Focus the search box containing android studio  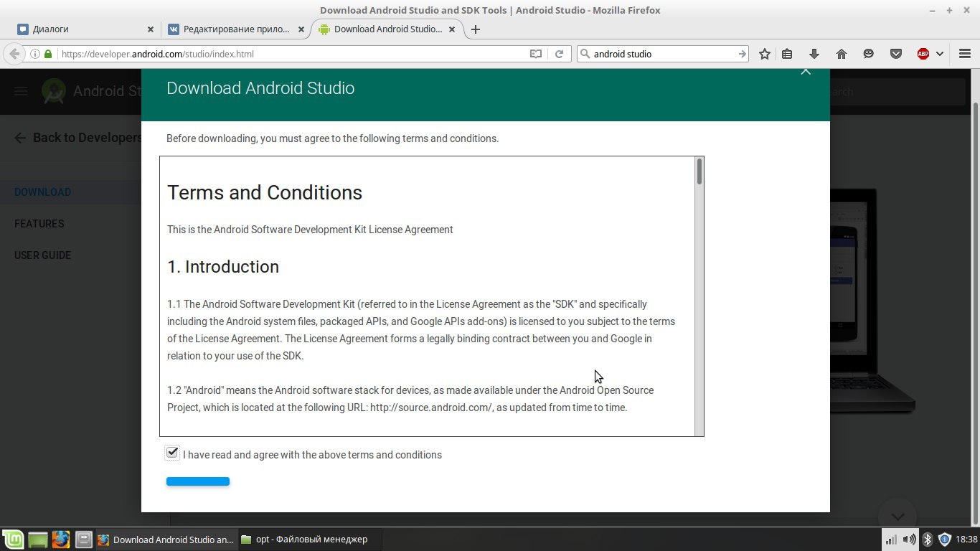click(663, 54)
